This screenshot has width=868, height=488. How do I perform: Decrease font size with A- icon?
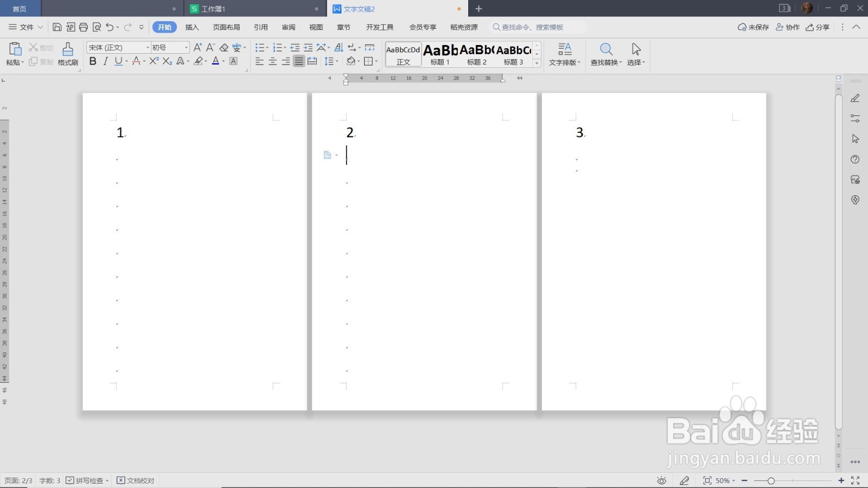coord(210,48)
